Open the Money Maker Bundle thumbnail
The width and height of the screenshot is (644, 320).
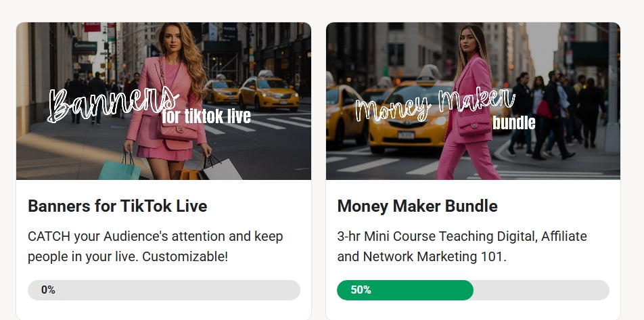473,101
